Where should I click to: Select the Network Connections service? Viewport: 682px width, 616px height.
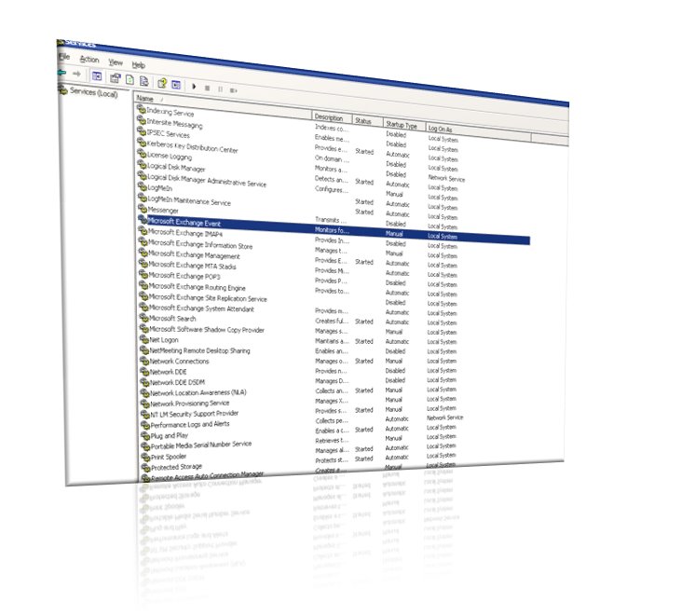click(x=179, y=361)
